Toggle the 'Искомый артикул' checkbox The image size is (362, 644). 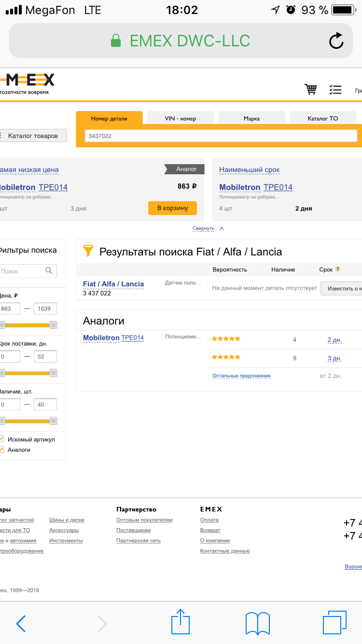[1, 439]
